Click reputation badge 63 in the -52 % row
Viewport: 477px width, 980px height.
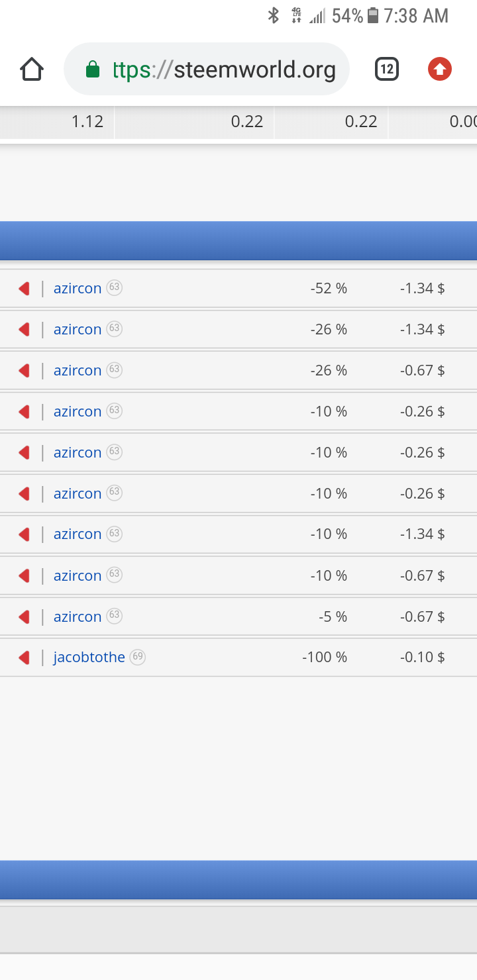click(x=114, y=287)
